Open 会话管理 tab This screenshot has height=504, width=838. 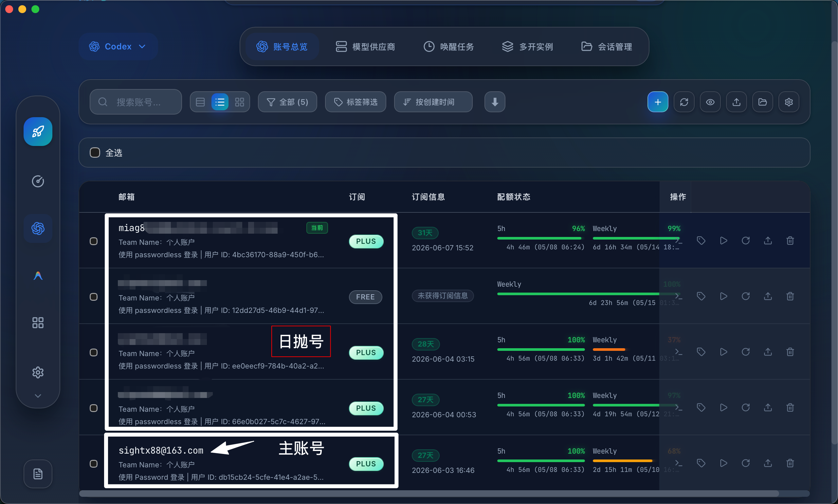[x=606, y=46]
